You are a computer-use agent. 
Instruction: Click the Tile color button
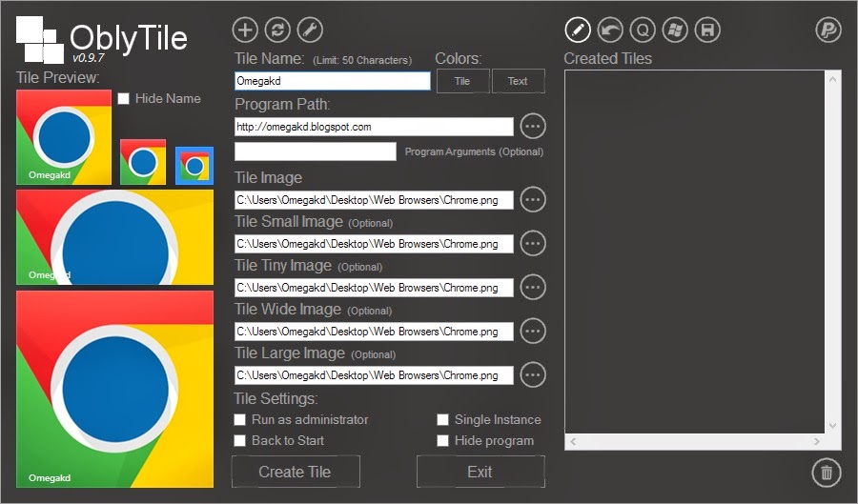pos(462,81)
